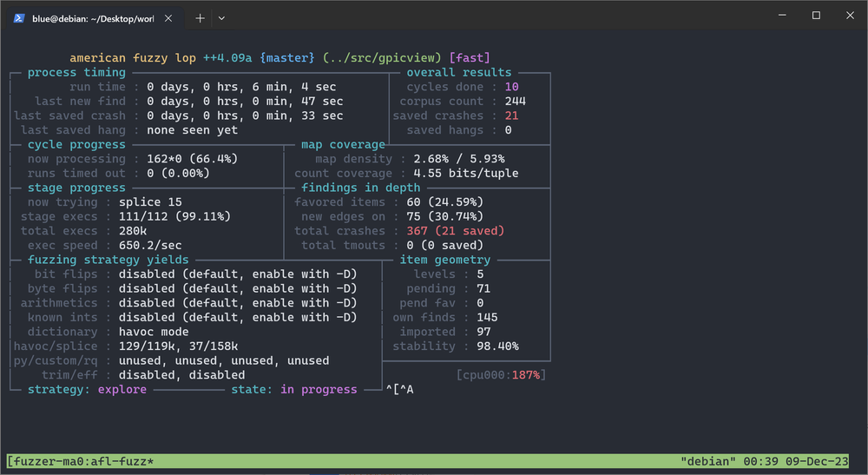The image size is (868, 475).
Task: Click the "in progress" state text
Action: tap(319, 390)
